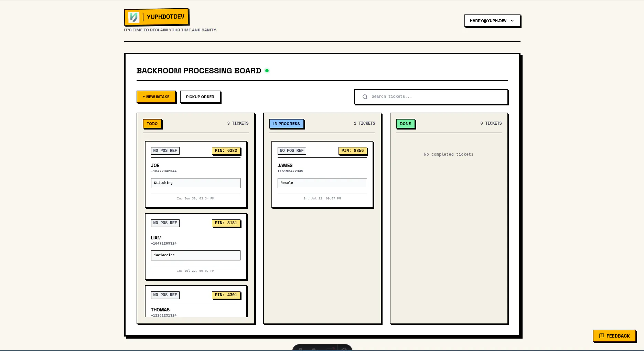Click the reclaim your time tagline
Screen dimensions: 644x351
(x=170, y=30)
